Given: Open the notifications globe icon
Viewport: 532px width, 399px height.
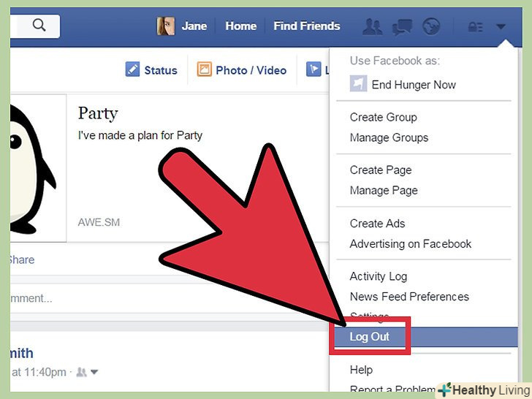Looking at the screenshot, I should [x=431, y=26].
